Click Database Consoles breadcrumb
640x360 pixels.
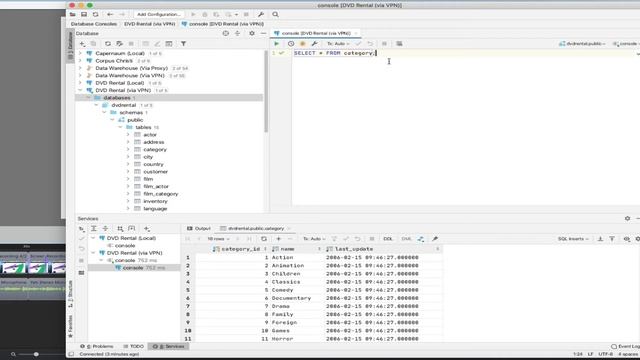click(93, 24)
